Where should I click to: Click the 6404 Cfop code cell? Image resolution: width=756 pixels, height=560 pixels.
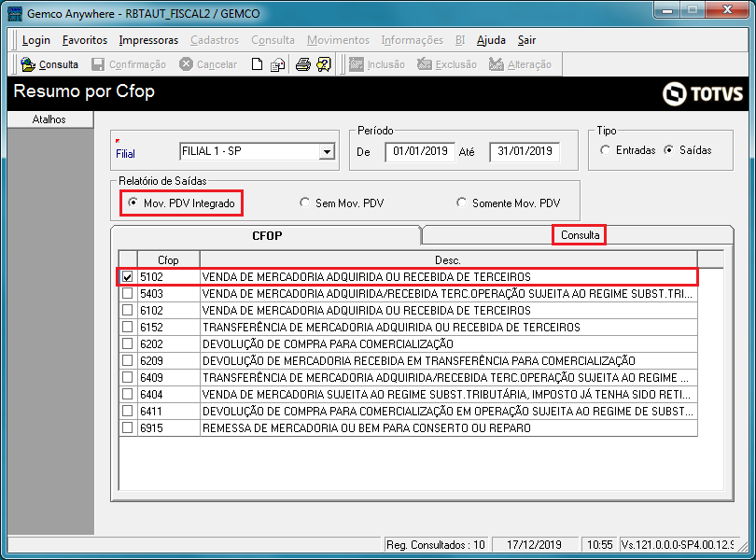168,394
